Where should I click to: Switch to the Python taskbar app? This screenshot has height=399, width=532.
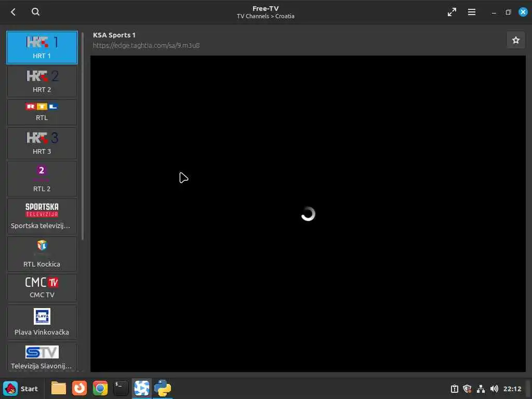tap(163, 389)
